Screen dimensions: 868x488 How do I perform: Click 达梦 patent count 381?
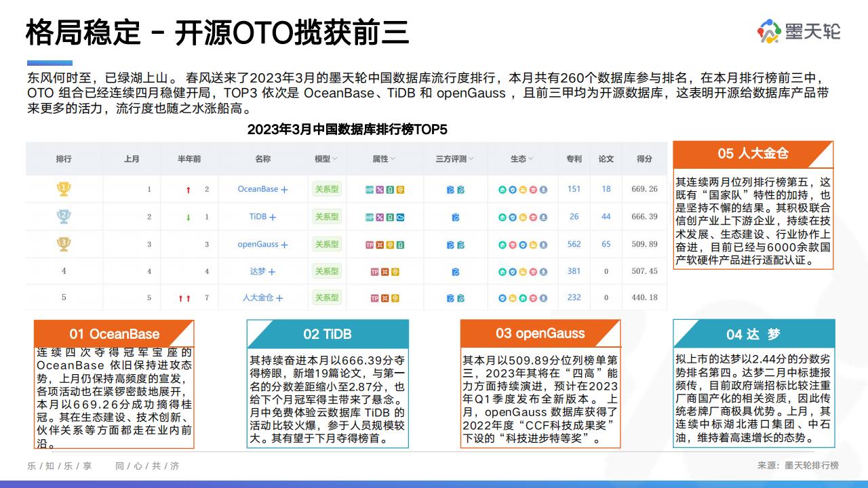pos(574,271)
